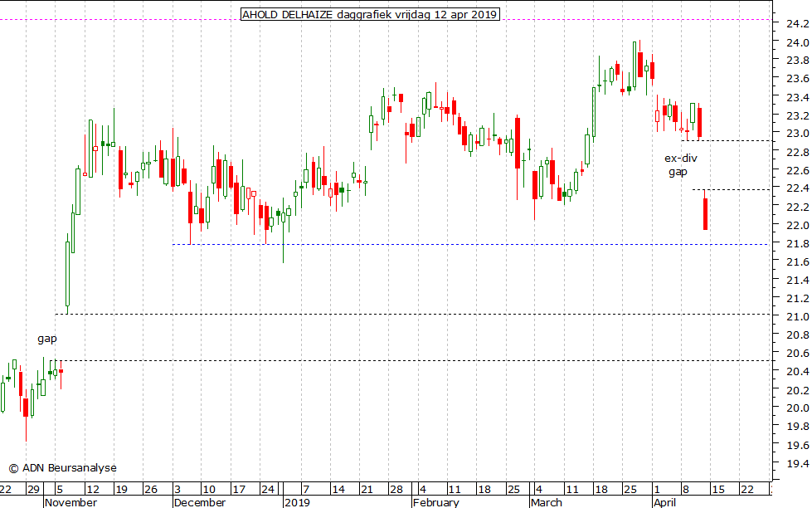
Task: Click the 24.2 price axis label
Action: pyautogui.click(x=798, y=24)
